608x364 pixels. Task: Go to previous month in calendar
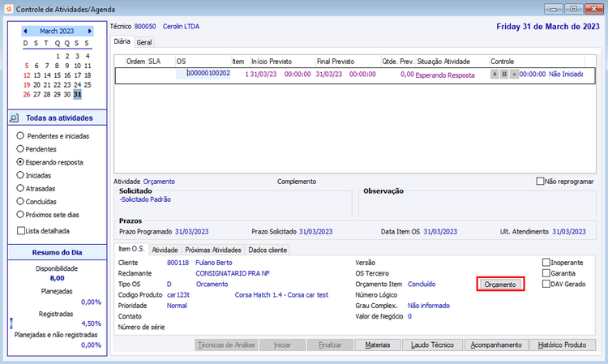pyautogui.click(x=25, y=31)
